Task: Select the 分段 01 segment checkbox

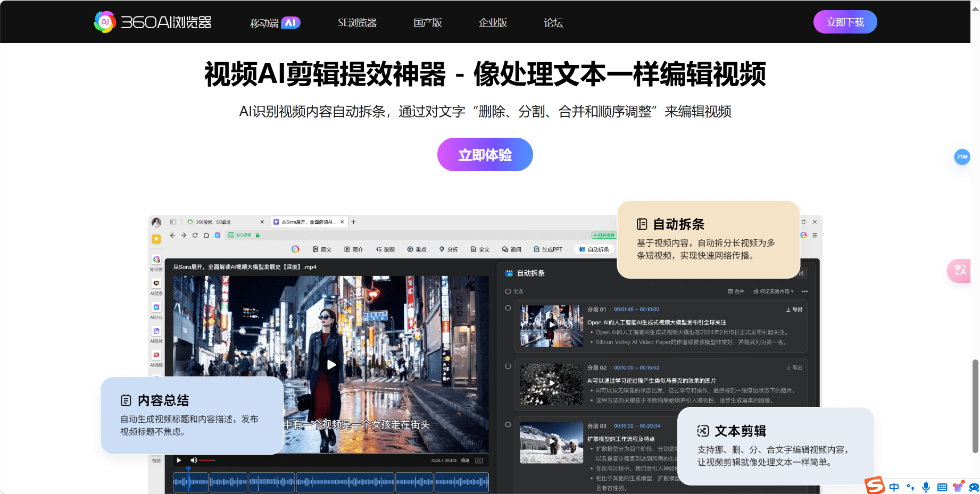Action: click(x=508, y=308)
